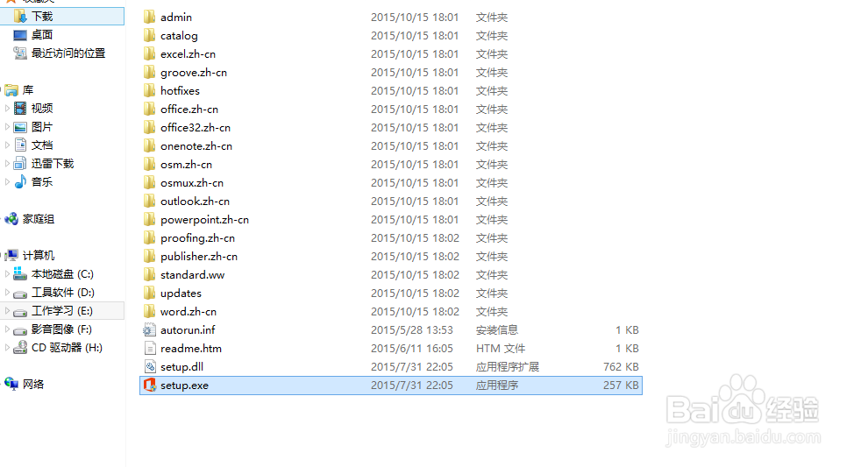Viewport: 868px width, 467px height.
Task: Expand the 迅雷下载 library node
Action: [7, 163]
